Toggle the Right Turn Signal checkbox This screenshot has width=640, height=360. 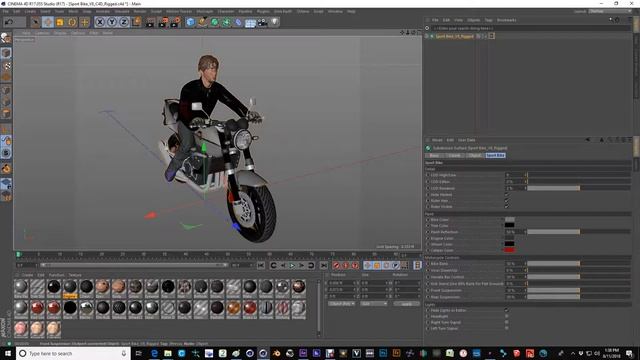[x=507, y=322]
